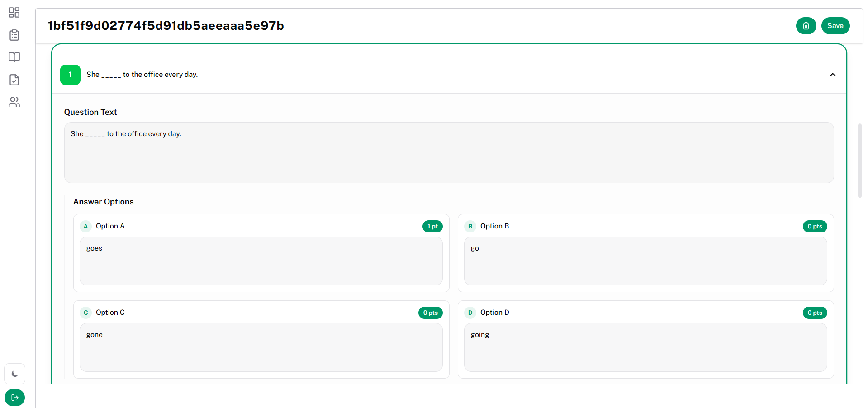Click the 0 pts badge on Option D

[815, 313]
